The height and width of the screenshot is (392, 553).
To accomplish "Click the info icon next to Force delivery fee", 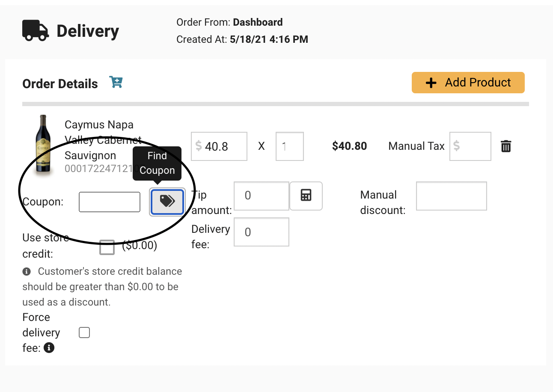I will pyautogui.click(x=49, y=348).
